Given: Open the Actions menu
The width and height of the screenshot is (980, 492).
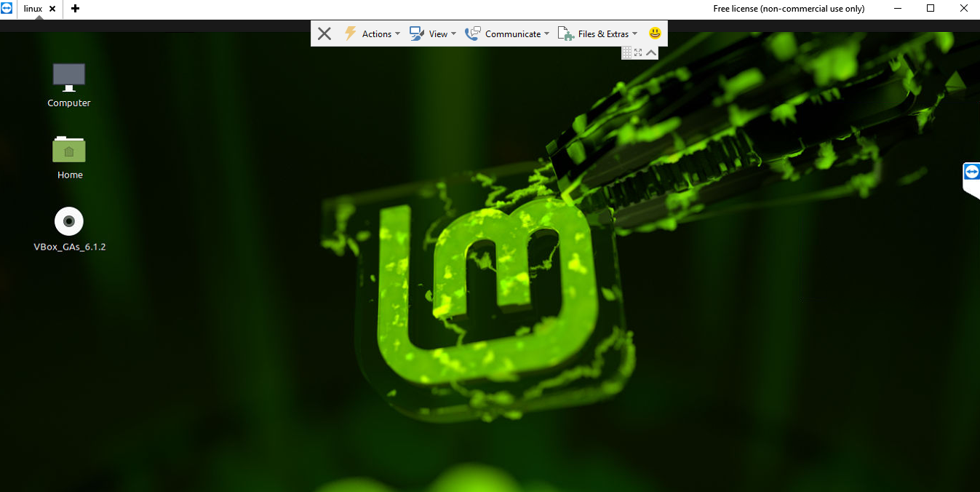Looking at the screenshot, I should pyautogui.click(x=372, y=33).
